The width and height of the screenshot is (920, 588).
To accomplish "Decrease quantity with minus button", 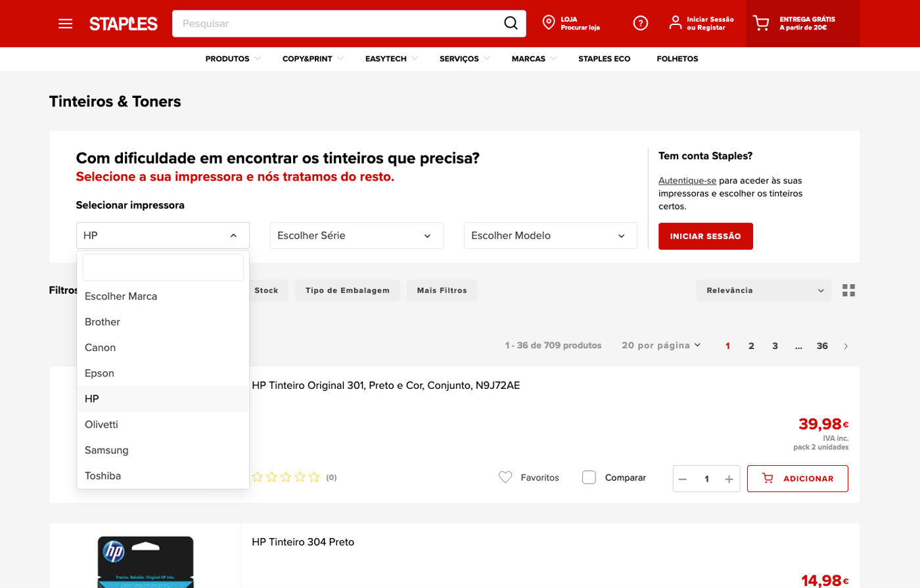I will [x=683, y=479].
